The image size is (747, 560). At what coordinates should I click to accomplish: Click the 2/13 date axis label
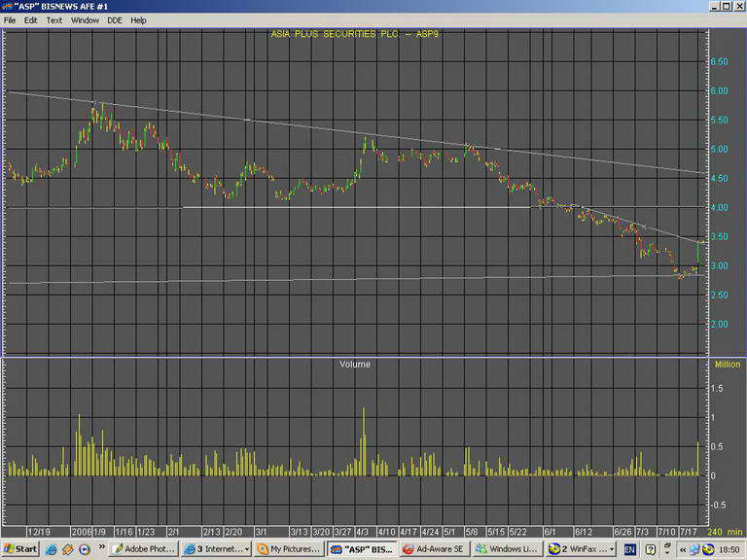[212, 532]
